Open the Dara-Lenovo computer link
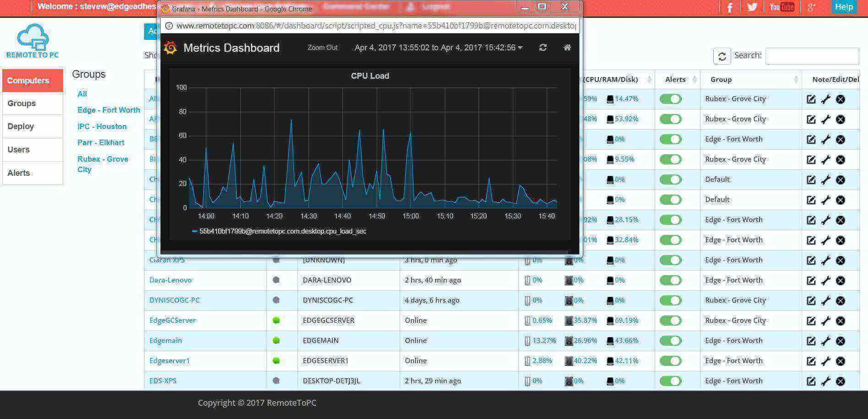 [170, 280]
